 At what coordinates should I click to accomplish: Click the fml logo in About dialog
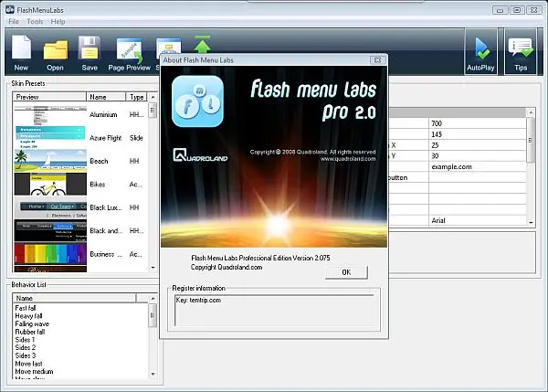pos(197,101)
